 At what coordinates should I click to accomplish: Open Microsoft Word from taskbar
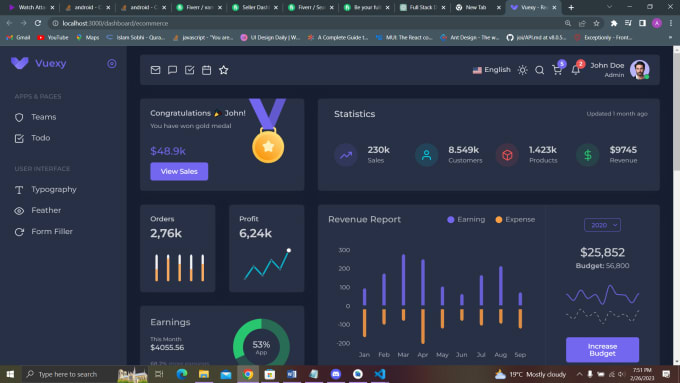pyautogui.click(x=291, y=374)
